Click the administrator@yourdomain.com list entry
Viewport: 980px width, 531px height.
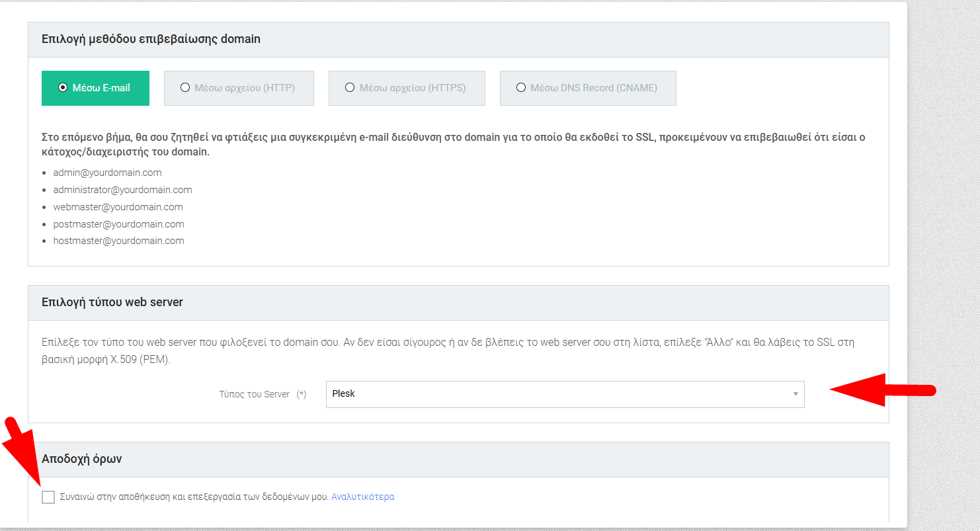tap(123, 190)
